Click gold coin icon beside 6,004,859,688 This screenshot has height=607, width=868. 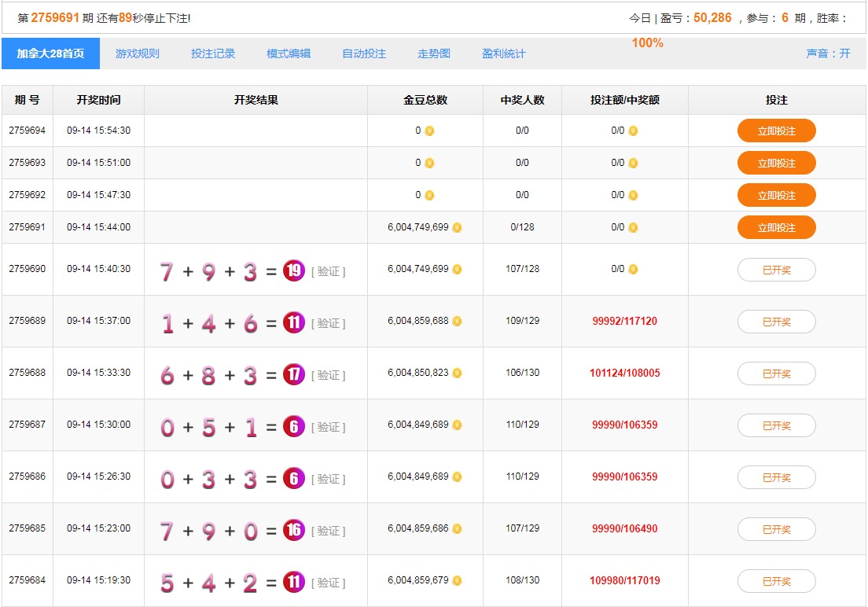(x=457, y=321)
